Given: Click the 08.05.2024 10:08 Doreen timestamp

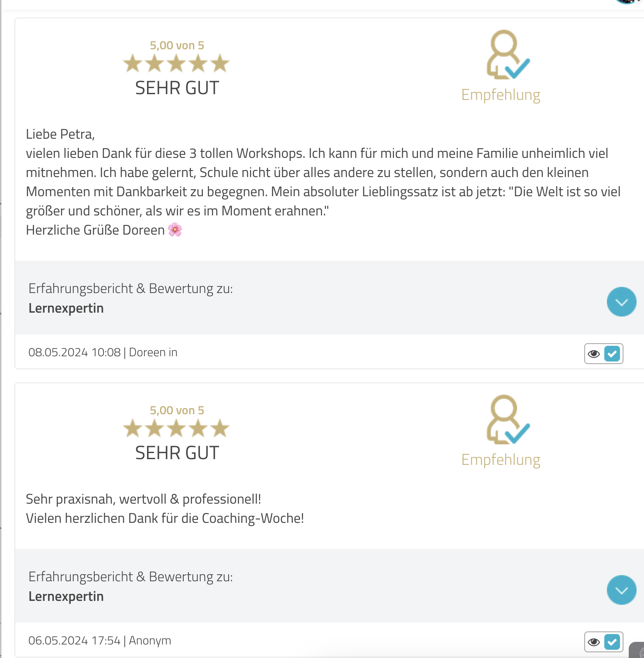Looking at the screenshot, I should click(x=103, y=352).
